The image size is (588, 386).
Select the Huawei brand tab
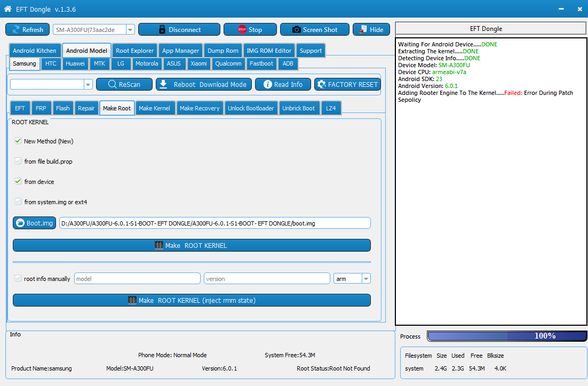click(75, 63)
